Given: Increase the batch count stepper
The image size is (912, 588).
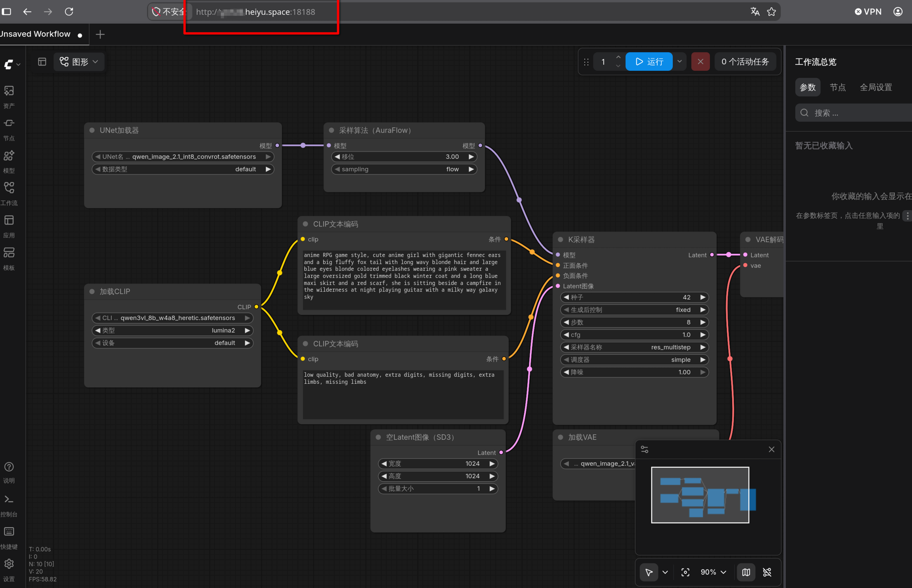Looking at the screenshot, I should (x=618, y=57).
